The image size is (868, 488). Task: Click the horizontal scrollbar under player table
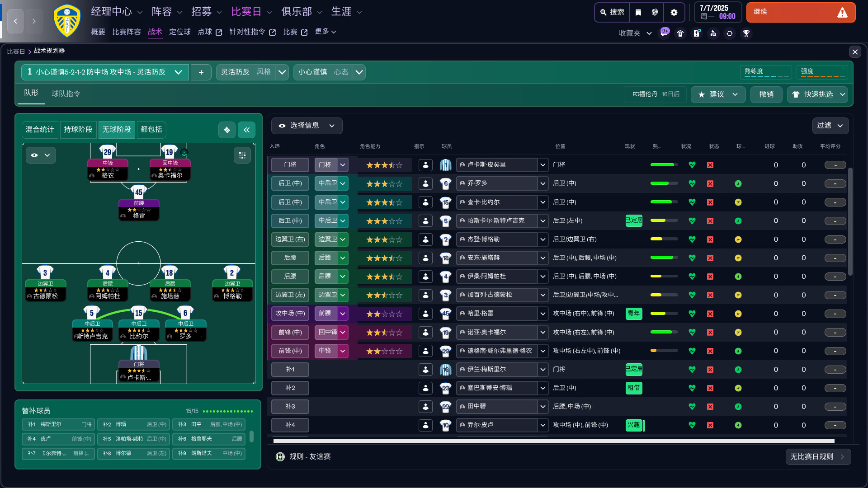pyautogui.click(x=553, y=441)
